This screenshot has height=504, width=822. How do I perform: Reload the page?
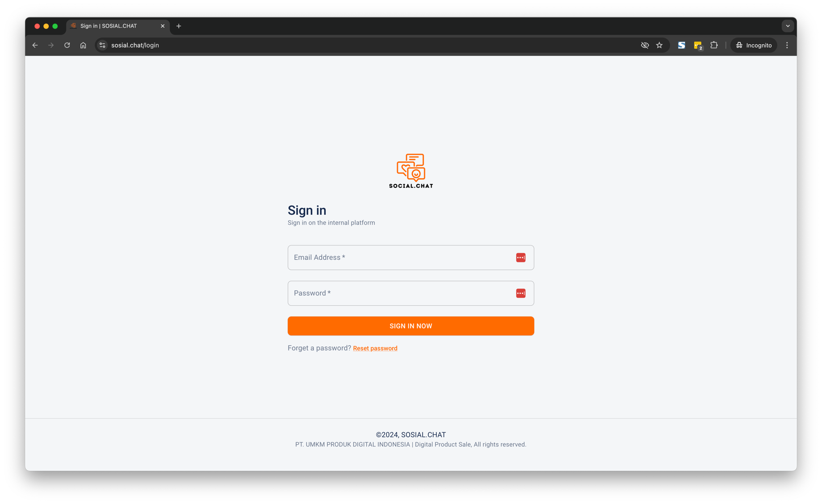point(67,45)
